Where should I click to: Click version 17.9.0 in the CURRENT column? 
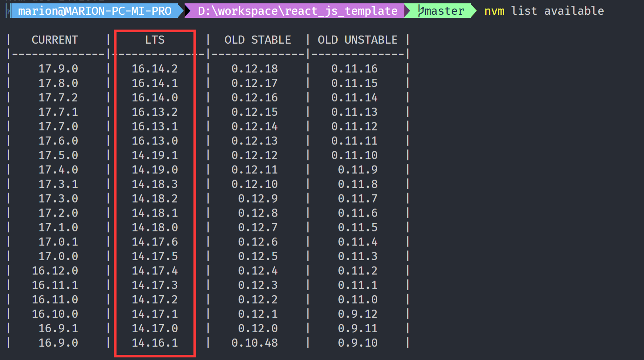click(x=58, y=69)
